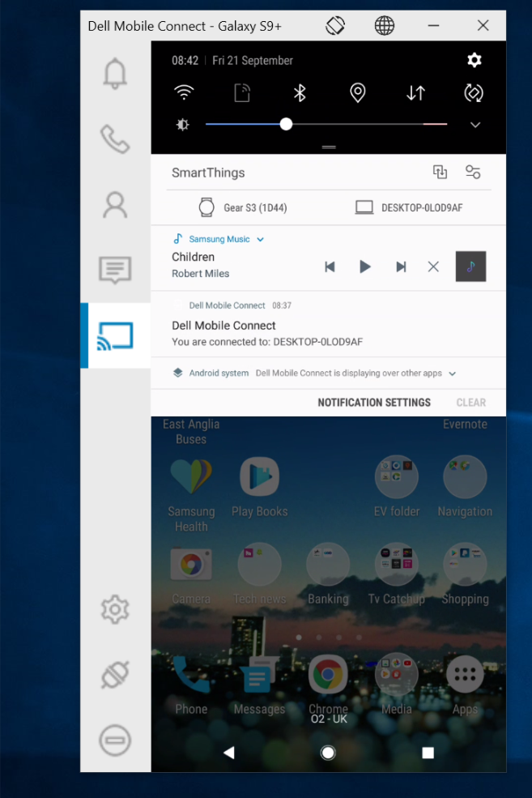Launch Chrome from the dock
Screen dimensions: 532x798
pos(328,674)
